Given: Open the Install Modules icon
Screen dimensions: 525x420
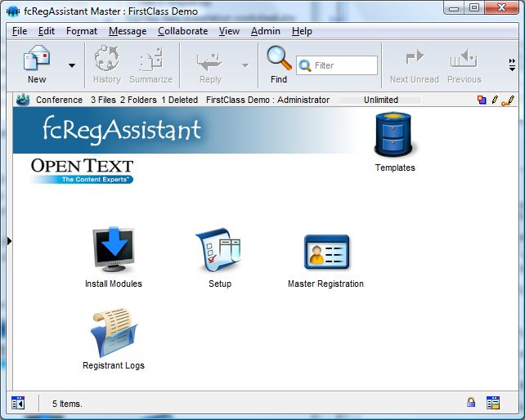Looking at the screenshot, I should [113, 250].
